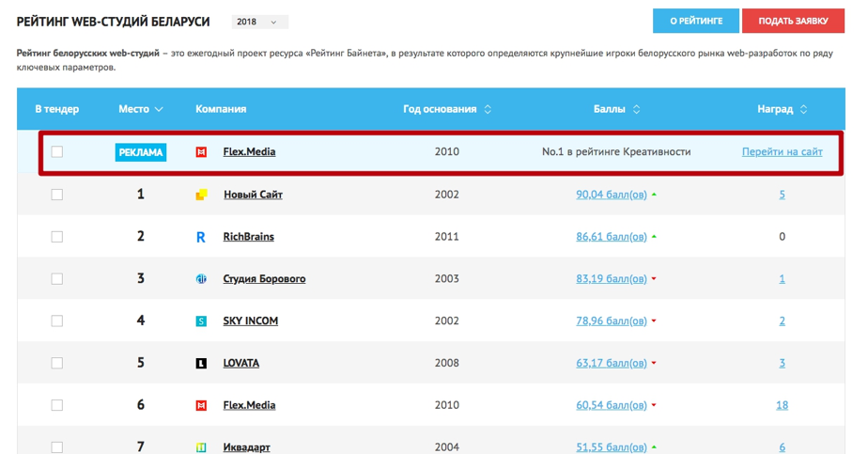Screen dimensions: 868x454
Task: Open the 83,19 балл(ов) score link
Action: point(612,278)
